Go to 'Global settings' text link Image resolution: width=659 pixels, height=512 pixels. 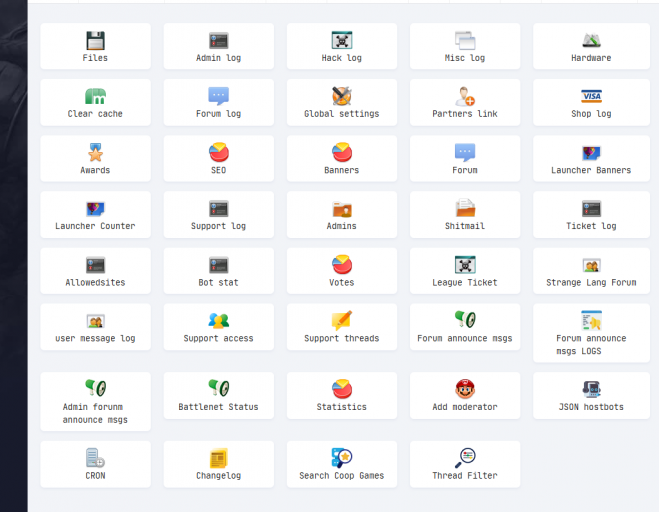coord(342,114)
